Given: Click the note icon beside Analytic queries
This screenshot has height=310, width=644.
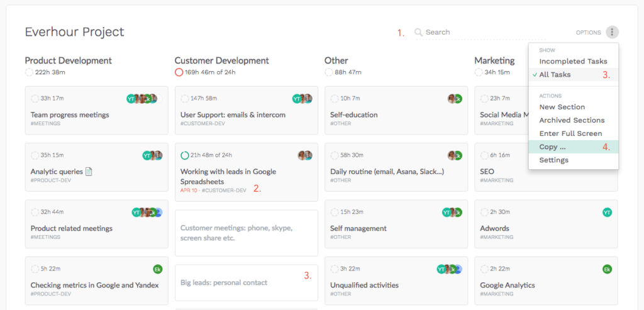Looking at the screenshot, I should (x=89, y=172).
